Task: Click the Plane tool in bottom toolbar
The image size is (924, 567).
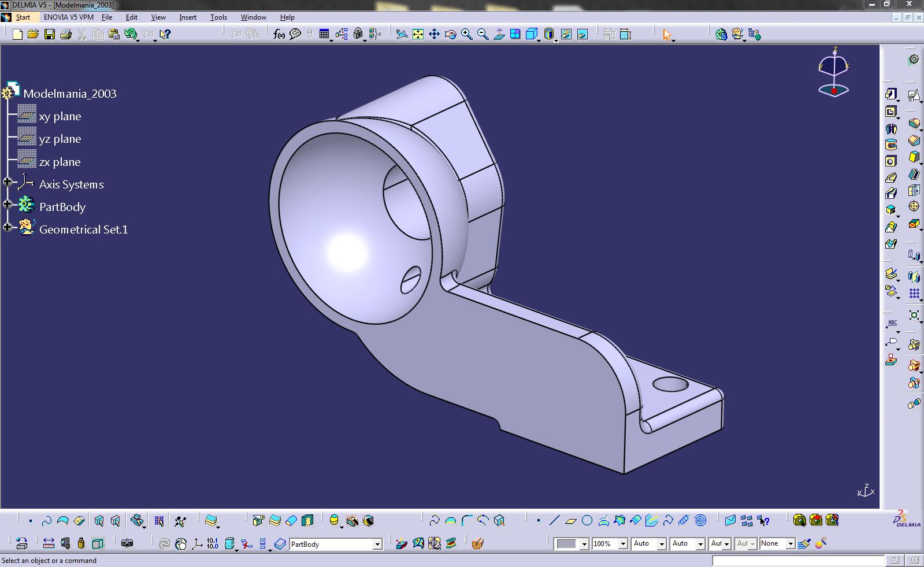Action: pyautogui.click(x=570, y=521)
